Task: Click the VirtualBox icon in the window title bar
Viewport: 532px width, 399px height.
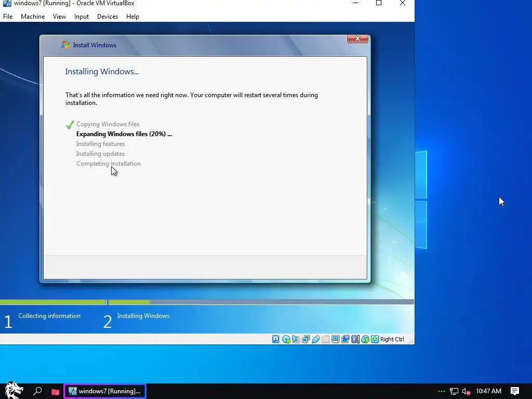Action: 7,4
